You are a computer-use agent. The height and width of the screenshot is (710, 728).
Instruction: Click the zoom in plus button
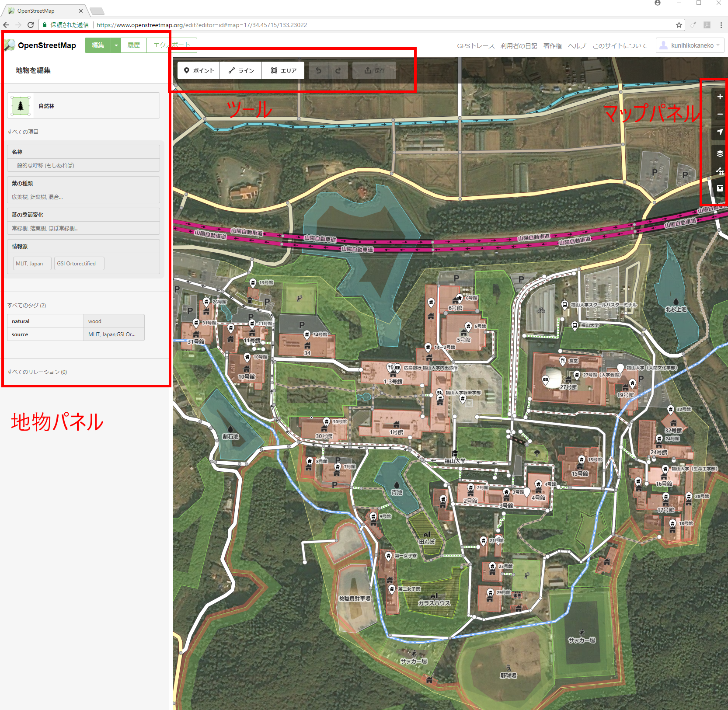coord(720,97)
